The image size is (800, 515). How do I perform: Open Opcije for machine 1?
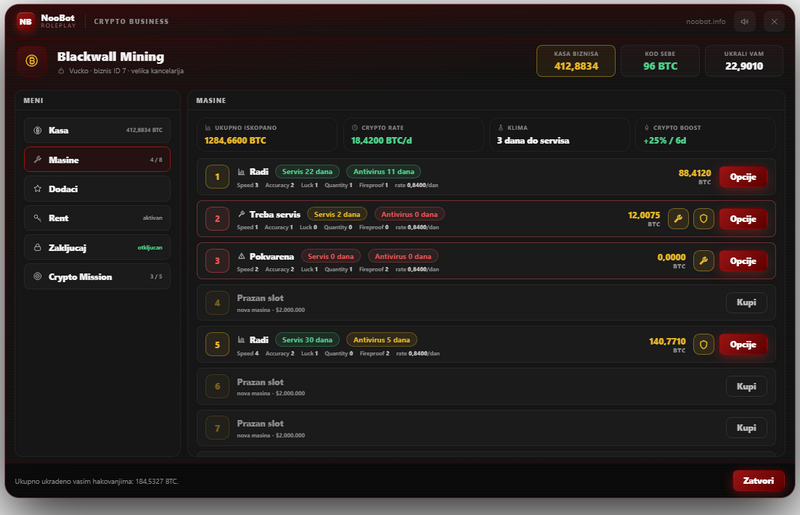click(x=743, y=177)
